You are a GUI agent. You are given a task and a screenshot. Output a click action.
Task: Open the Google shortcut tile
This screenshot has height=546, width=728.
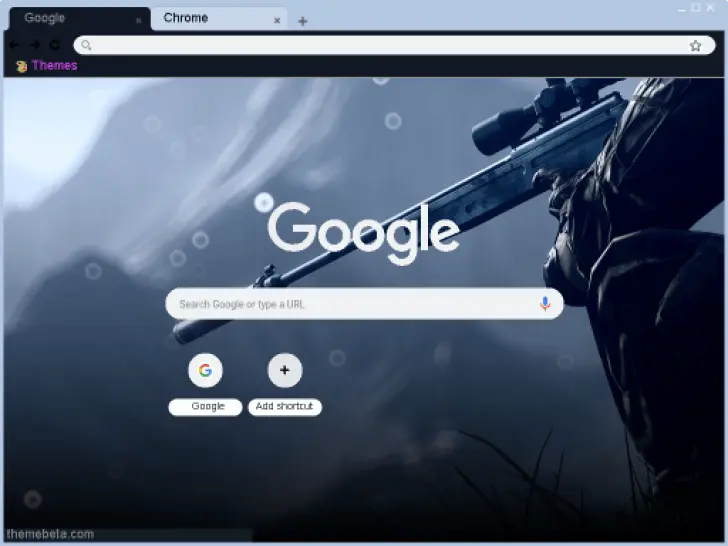pyautogui.click(x=205, y=371)
